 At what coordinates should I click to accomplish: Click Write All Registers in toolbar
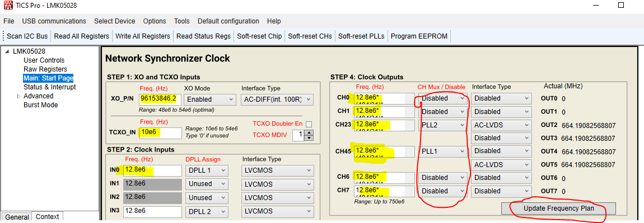(142, 36)
